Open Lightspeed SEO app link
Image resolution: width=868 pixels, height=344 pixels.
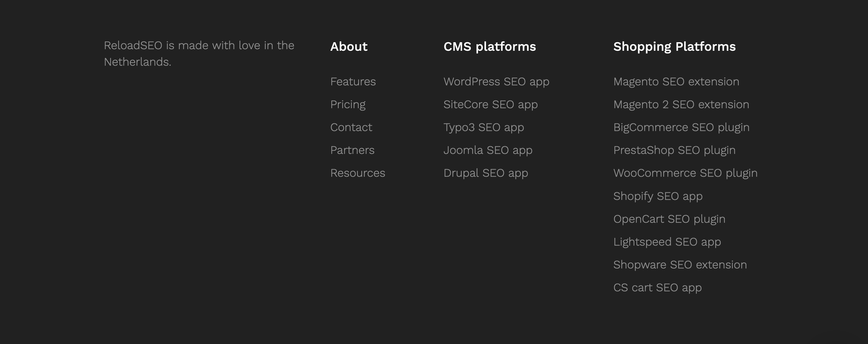667,242
